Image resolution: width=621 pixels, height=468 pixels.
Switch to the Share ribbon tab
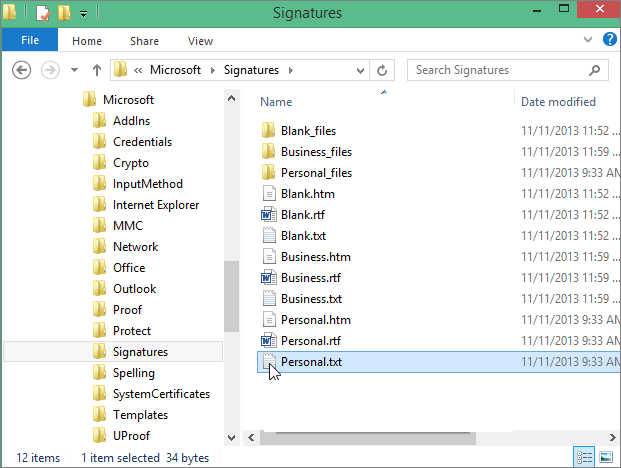pos(144,41)
